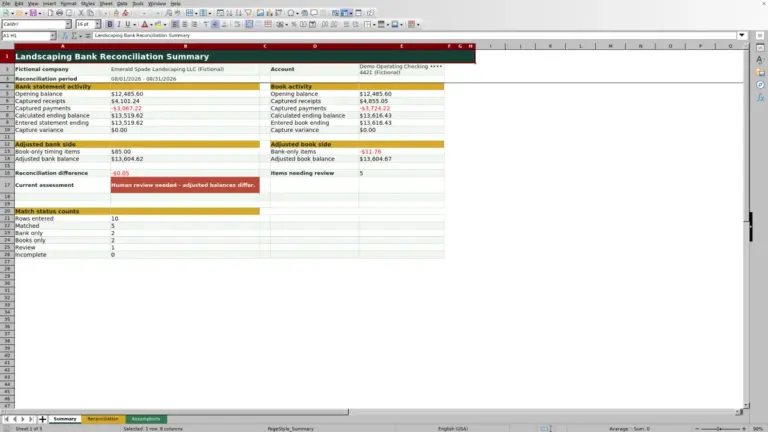Click the Sort Ascending icon
The width and height of the screenshot is (768, 432).
[x=229, y=13]
